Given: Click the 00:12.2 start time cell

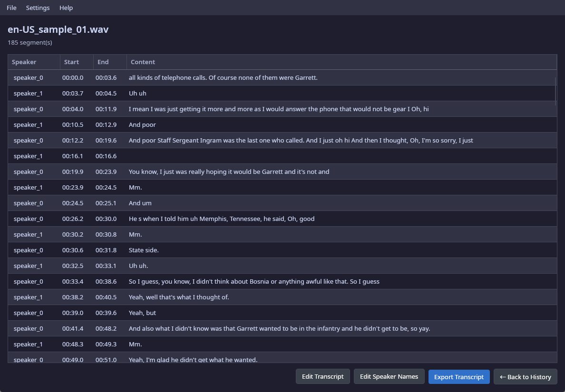Looking at the screenshot, I should coord(73,140).
